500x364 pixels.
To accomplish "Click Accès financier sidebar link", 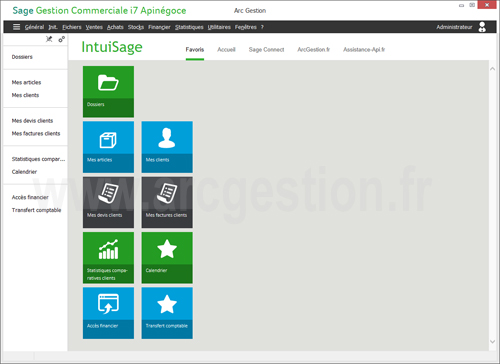I will 30,197.
